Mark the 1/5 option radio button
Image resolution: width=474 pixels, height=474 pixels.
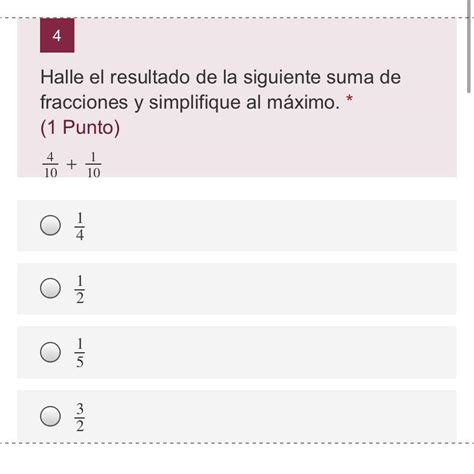pos(50,352)
